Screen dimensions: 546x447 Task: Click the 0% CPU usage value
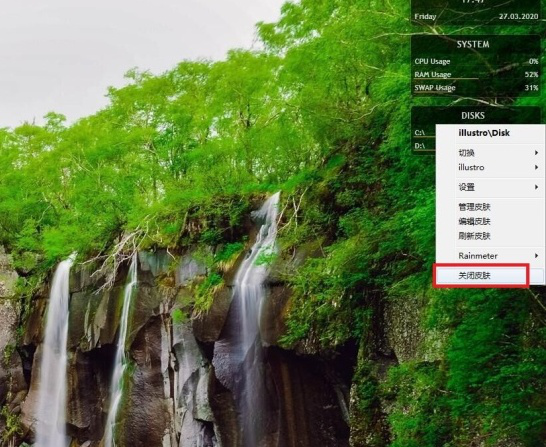pyautogui.click(x=533, y=62)
